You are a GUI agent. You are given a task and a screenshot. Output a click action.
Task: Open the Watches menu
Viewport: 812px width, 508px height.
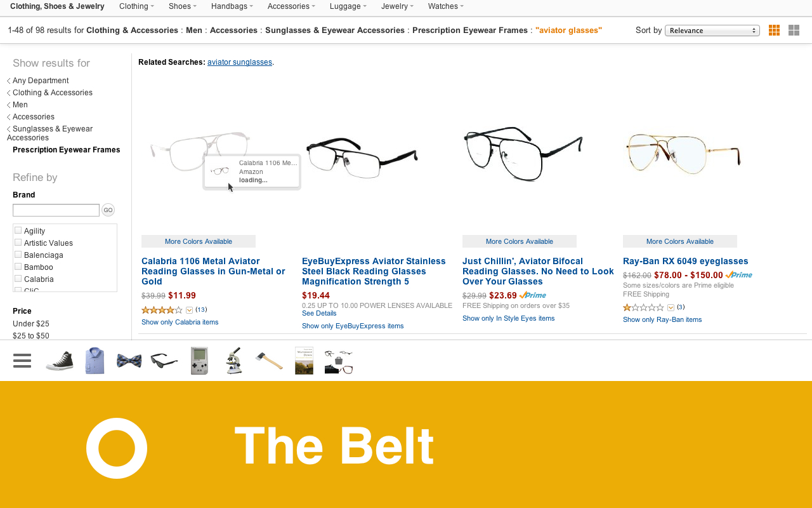(x=445, y=6)
